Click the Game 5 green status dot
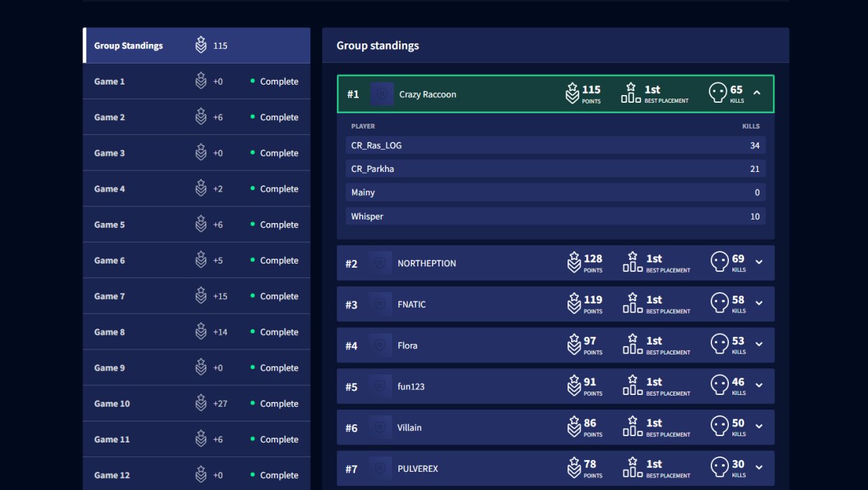The width and height of the screenshot is (868, 490). [253, 224]
